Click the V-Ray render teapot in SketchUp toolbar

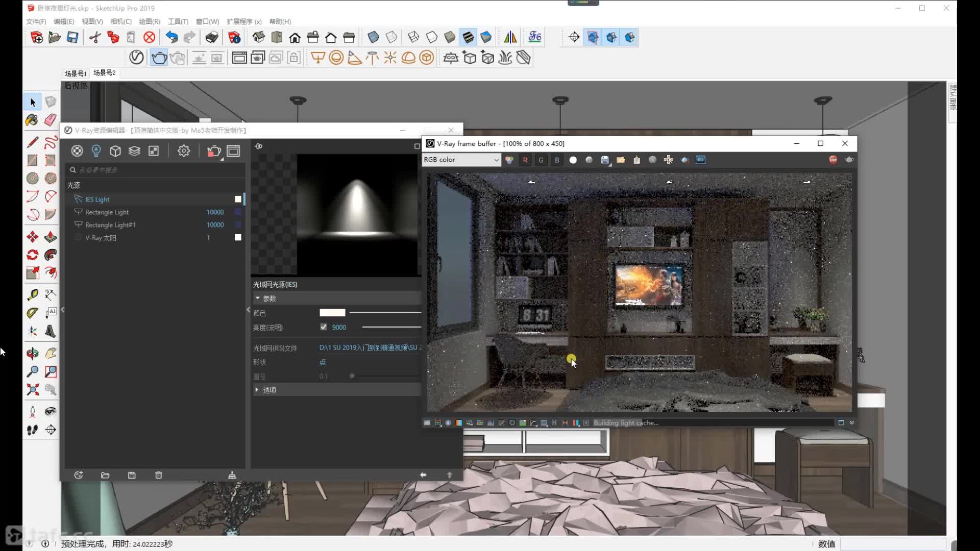point(159,58)
